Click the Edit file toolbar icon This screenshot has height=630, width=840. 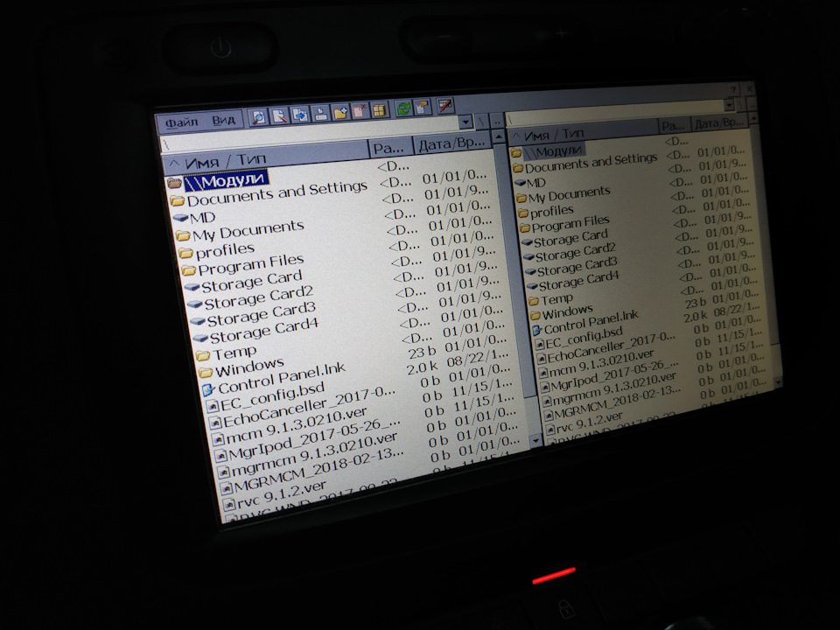(x=280, y=115)
